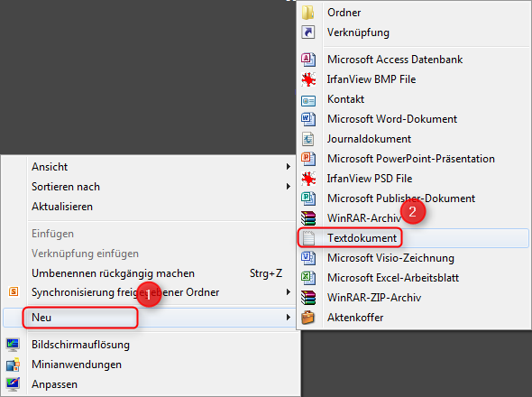Expand the Sortieren nach submenu arrow

tap(288, 186)
